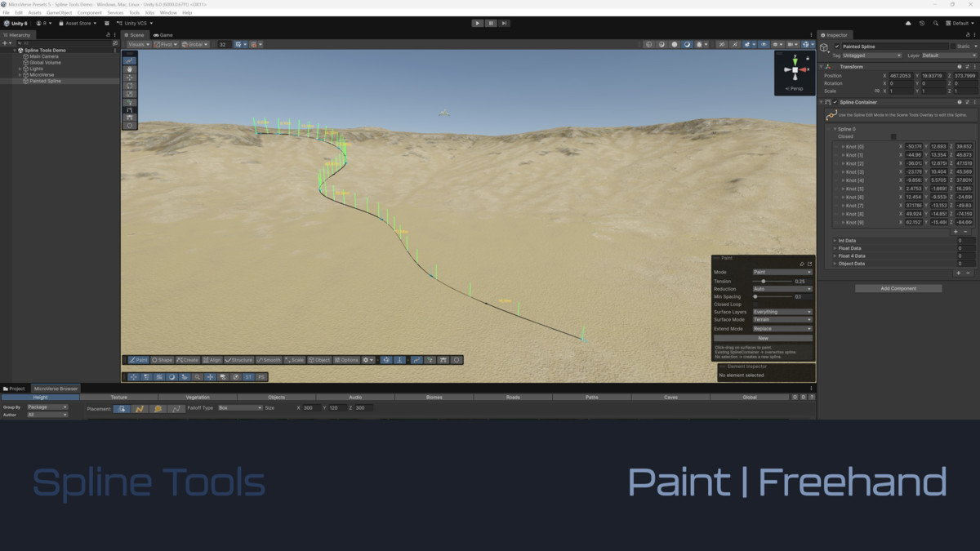Screen dimensions: 980x551
Task: Toggle the Closed checkbox under Spline 0
Action: pyautogui.click(x=893, y=136)
